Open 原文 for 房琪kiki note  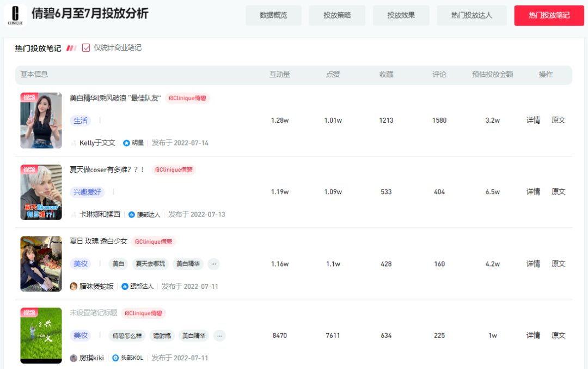point(559,335)
